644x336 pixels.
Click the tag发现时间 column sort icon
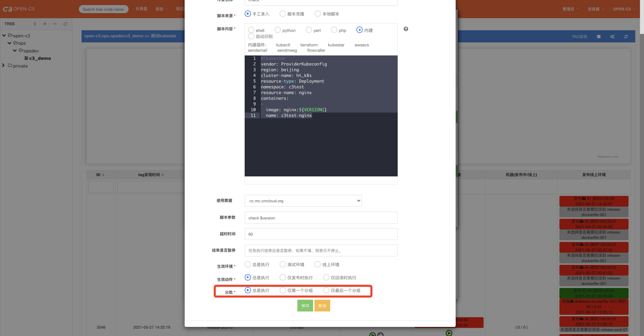point(162,175)
